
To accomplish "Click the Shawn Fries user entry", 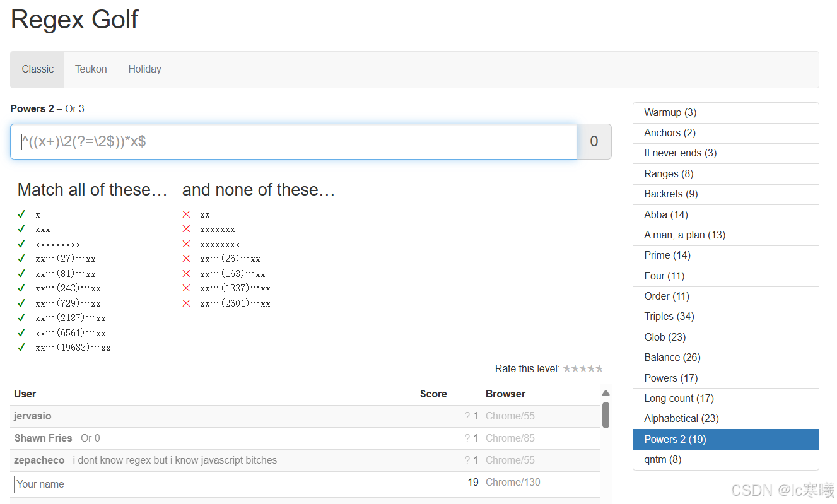I will pyautogui.click(x=43, y=438).
